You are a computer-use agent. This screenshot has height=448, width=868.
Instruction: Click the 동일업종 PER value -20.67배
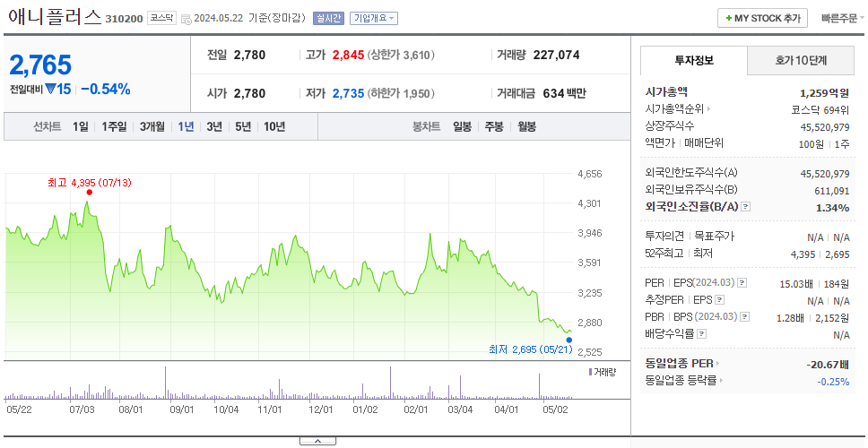[828, 365]
